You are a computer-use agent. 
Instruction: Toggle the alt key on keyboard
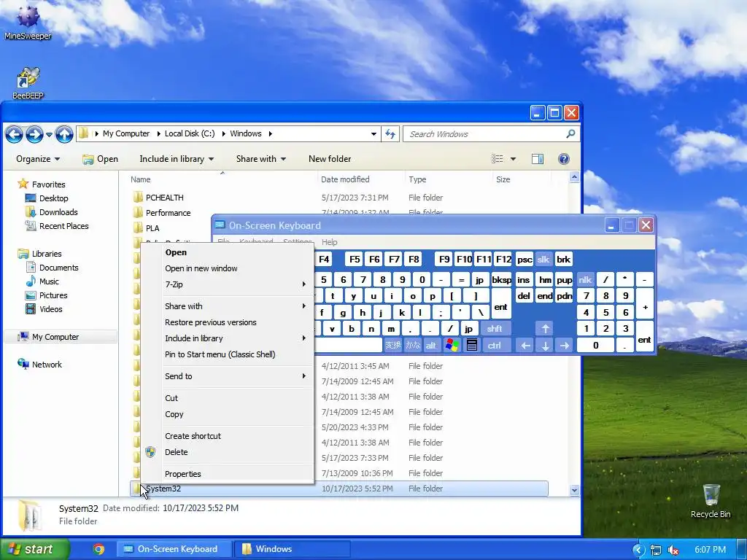point(430,345)
